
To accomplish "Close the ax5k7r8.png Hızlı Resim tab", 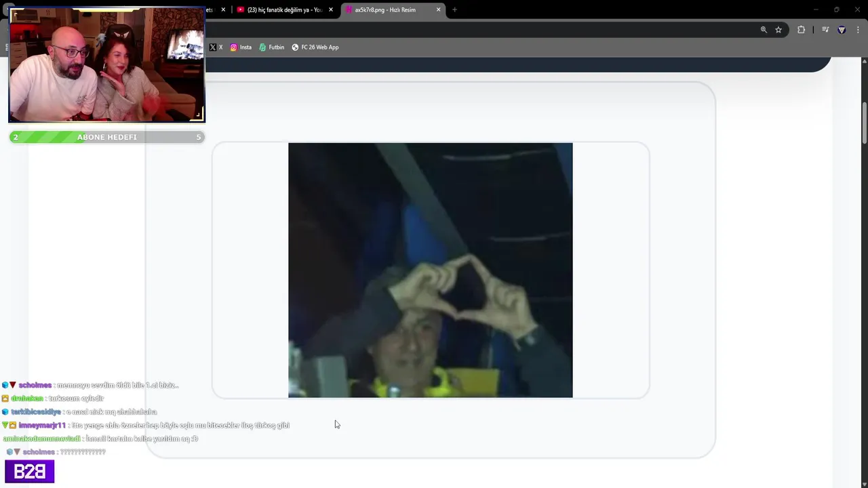I will pyautogui.click(x=438, y=9).
